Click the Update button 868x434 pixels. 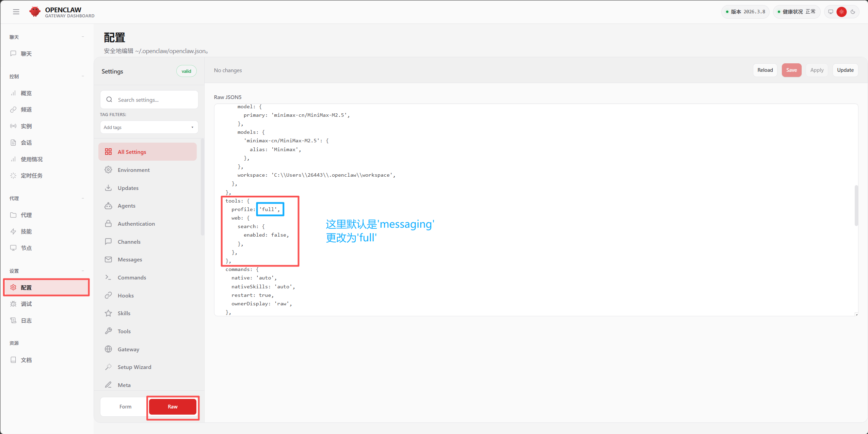click(845, 70)
